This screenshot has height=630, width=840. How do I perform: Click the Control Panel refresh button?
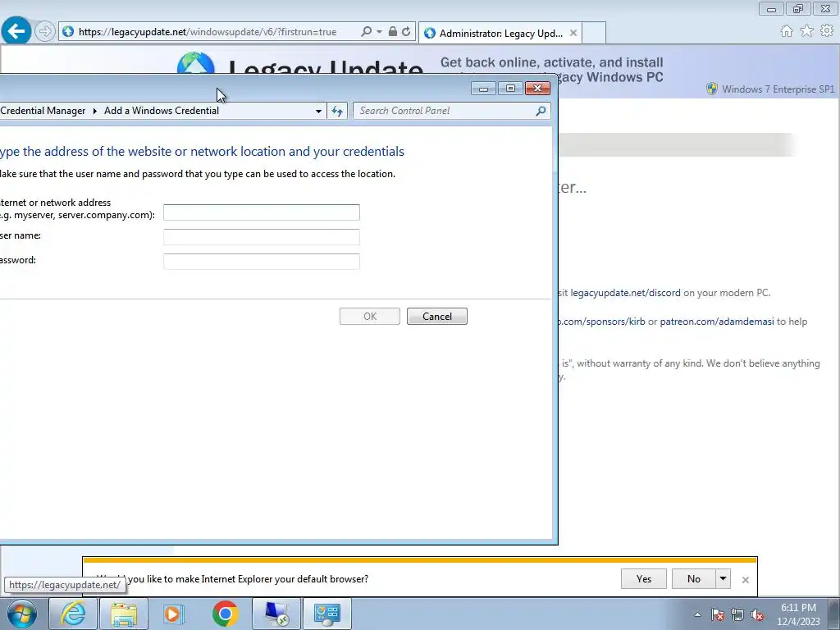coord(337,111)
